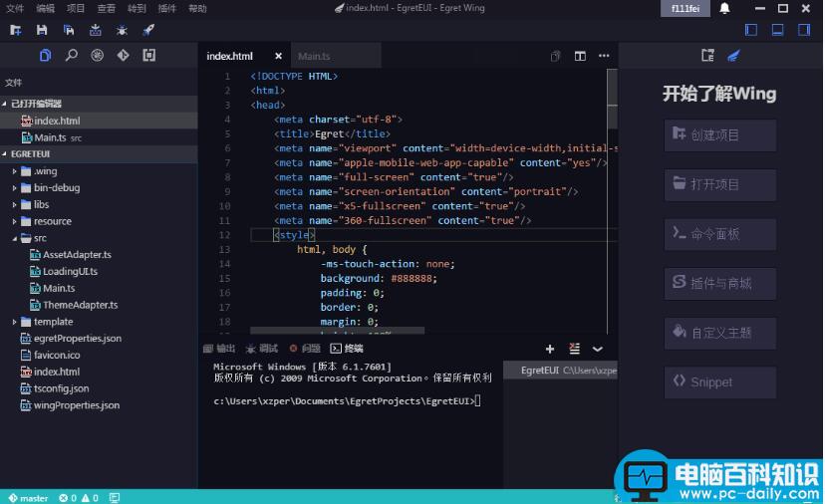The image size is (825, 504).
Task: Open ThemeAdapter.ts in file tree
Action: point(80,305)
